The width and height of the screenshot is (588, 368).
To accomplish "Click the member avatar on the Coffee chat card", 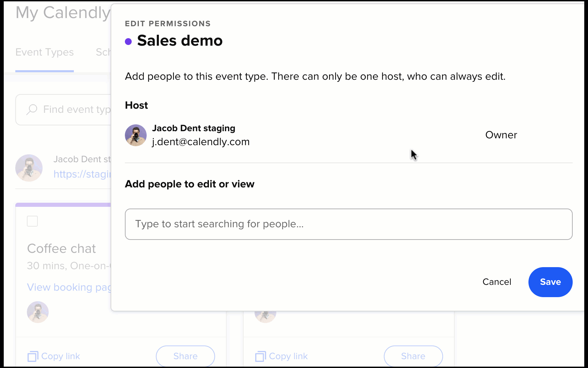I will (37, 312).
